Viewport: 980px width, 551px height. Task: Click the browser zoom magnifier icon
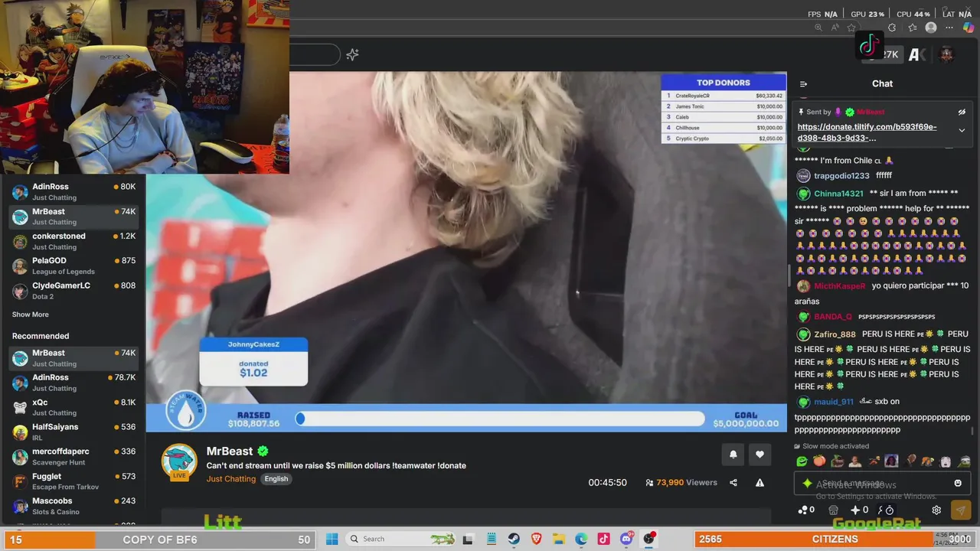tap(818, 28)
